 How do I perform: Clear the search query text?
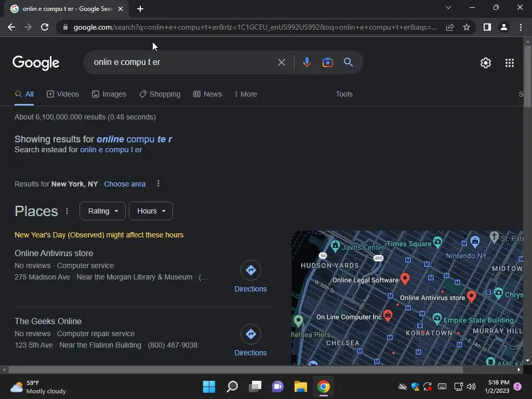click(x=281, y=62)
